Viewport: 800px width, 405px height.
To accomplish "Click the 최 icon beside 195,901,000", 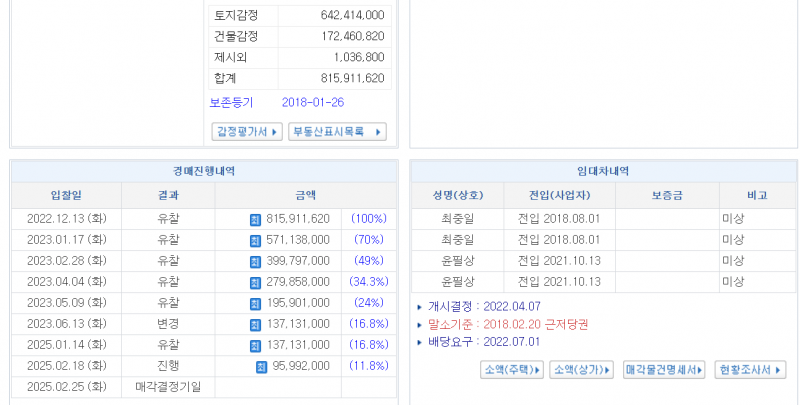I will click(x=255, y=303).
